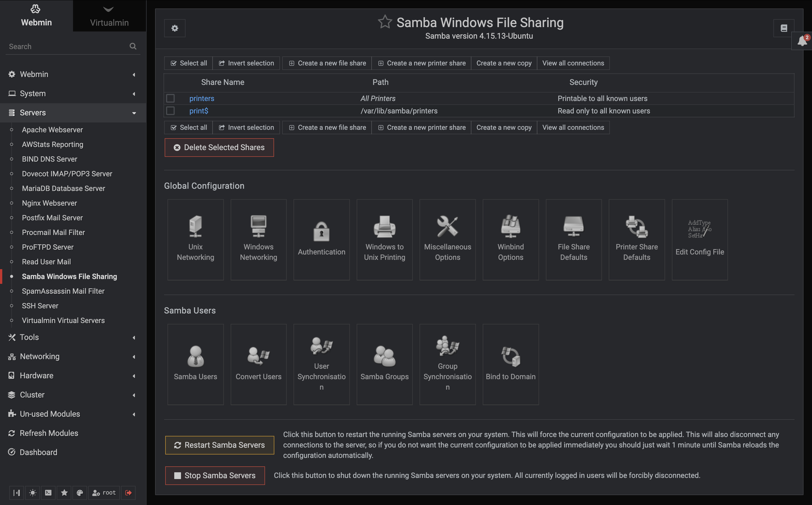The height and width of the screenshot is (505, 812).
Task: Expand the Webmin sidebar category
Action: pos(73,74)
